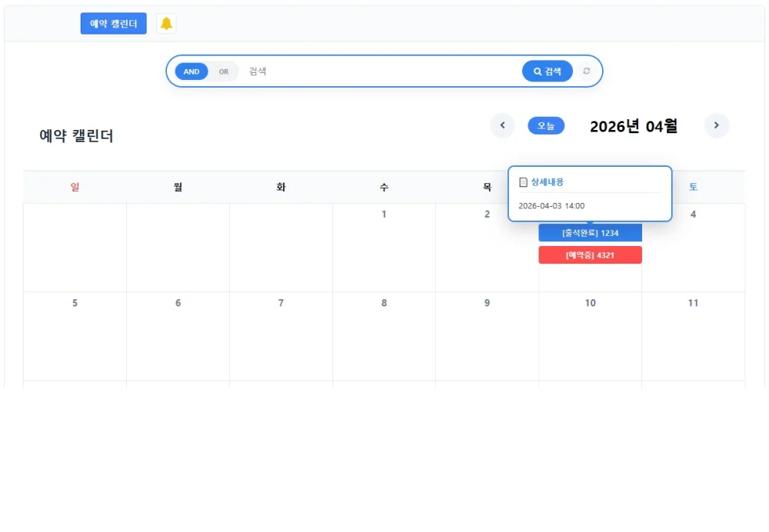Select calendar date 8

point(384,303)
